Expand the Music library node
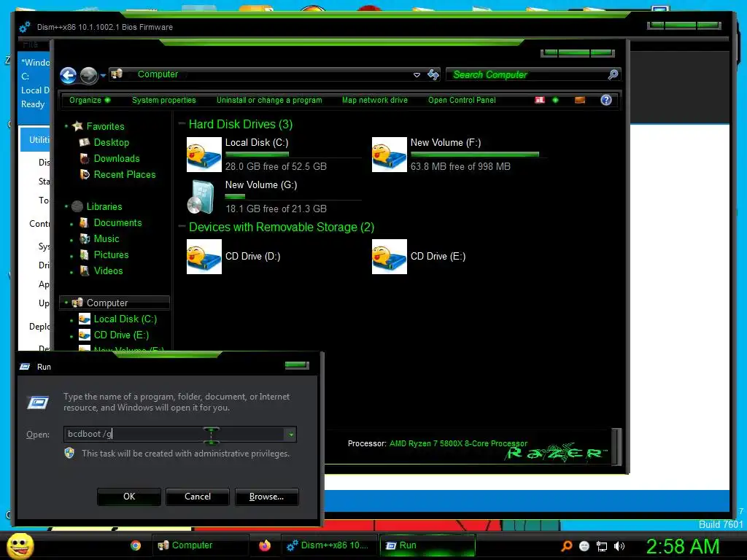Viewport: 747px width, 560px height. (x=71, y=240)
